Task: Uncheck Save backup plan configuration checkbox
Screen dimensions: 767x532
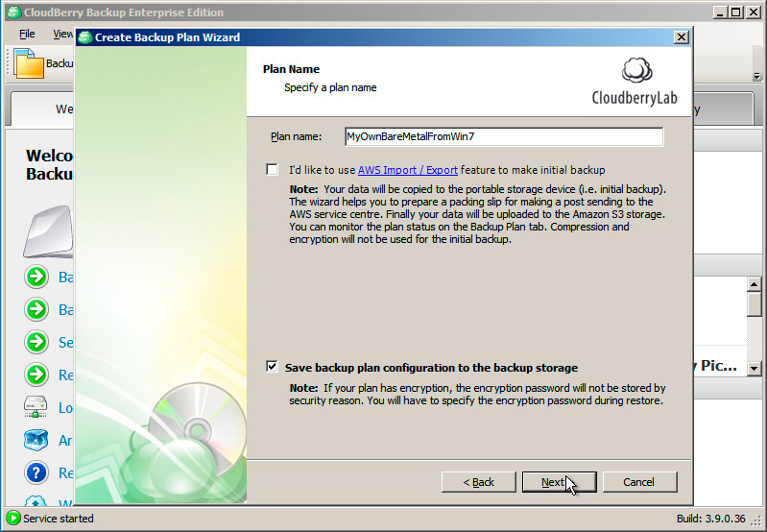Action: tap(272, 367)
